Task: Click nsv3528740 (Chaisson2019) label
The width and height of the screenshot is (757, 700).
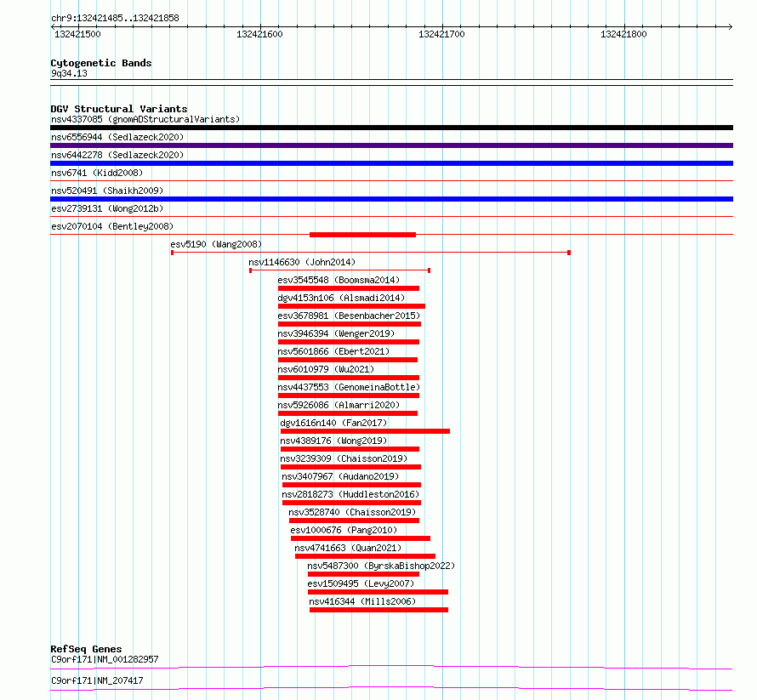Action: [352, 512]
